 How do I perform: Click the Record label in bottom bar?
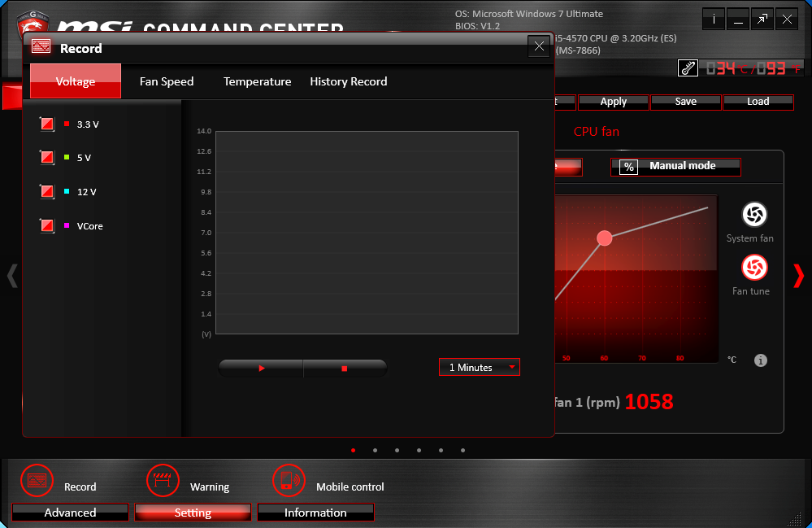pyautogui.click(x=80, y=487)
